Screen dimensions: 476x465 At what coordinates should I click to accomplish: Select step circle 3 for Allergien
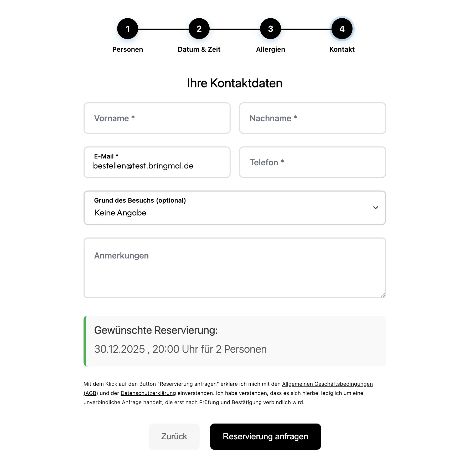click(270, 29)
